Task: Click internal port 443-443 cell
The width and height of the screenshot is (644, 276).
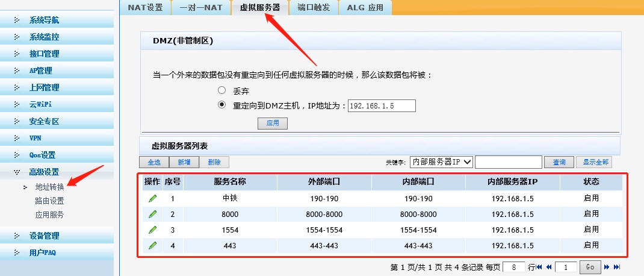Action: click(418, 245)
